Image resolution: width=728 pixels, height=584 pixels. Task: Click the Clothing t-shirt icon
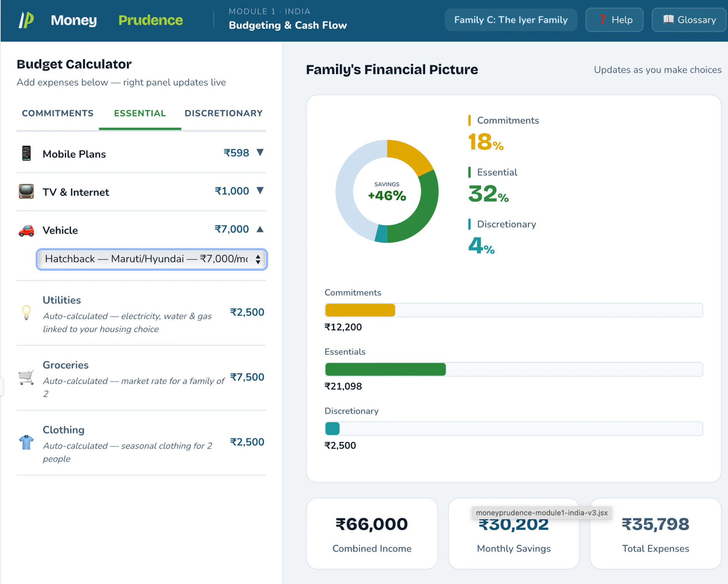(26, 442)
